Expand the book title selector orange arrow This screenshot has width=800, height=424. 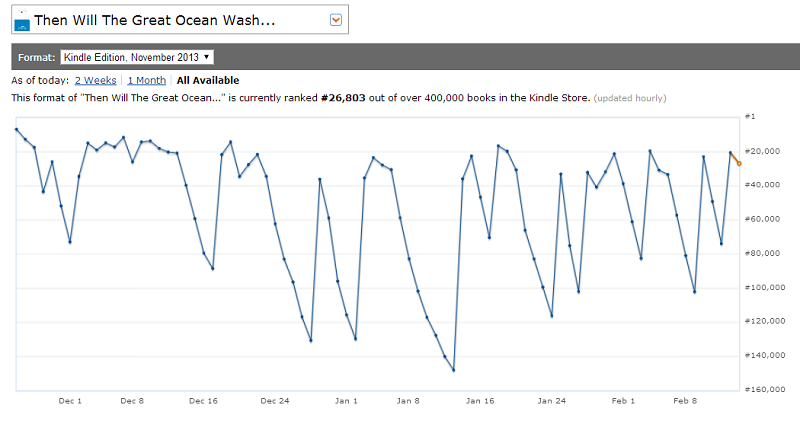point(336,20)
